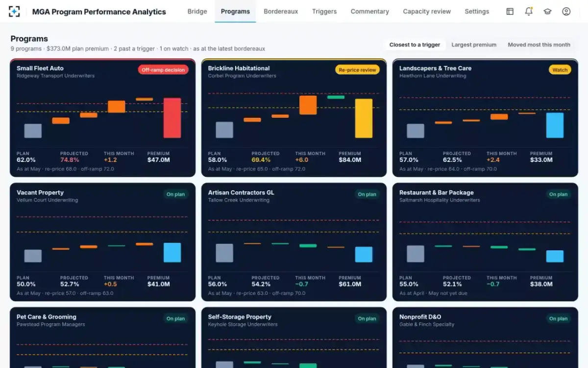Viewport: 588px width, 368px height.
Task: Click Keyhole Storage Underwriters subtitle
Action: click(x=243, y=324)
